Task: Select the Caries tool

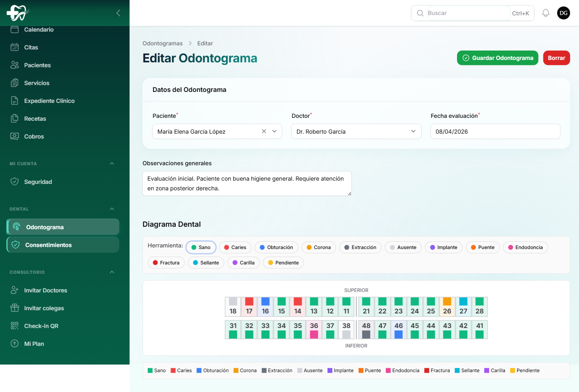Action: [235, 247]
